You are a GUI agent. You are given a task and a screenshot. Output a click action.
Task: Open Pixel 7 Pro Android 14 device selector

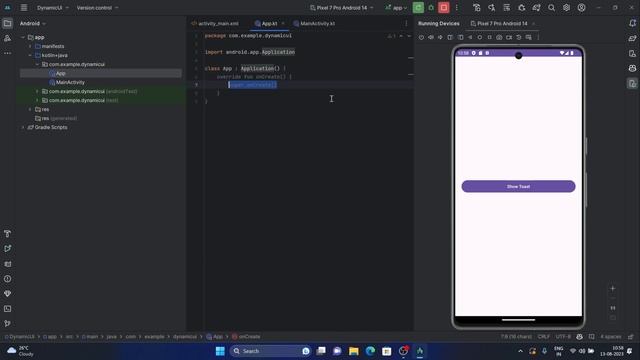(342, 8)
